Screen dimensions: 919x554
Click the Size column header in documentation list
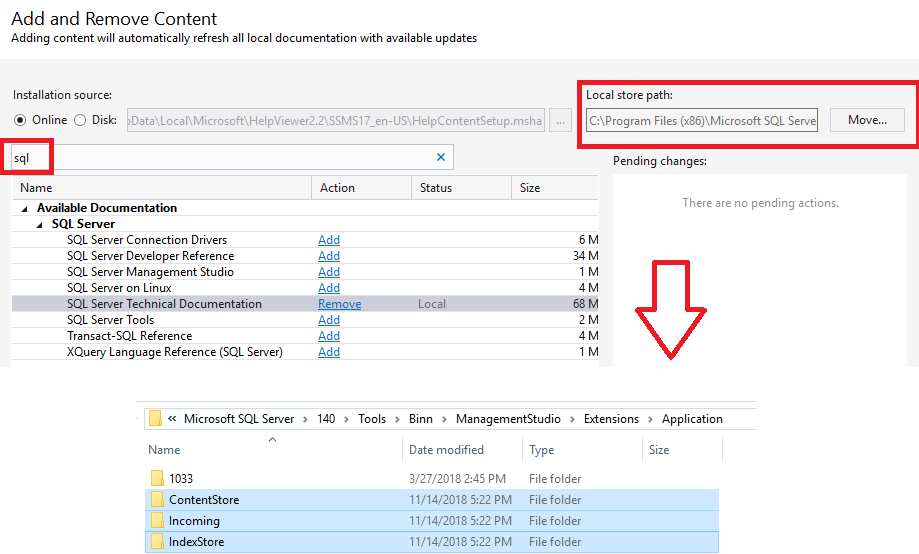click(555, 188)
